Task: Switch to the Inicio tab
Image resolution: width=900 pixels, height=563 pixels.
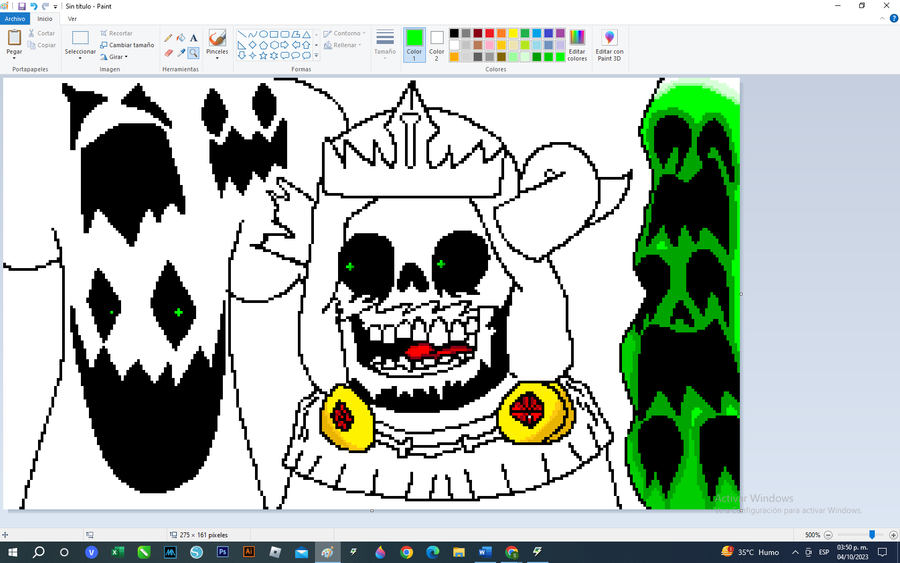Action: pos(45,18)
